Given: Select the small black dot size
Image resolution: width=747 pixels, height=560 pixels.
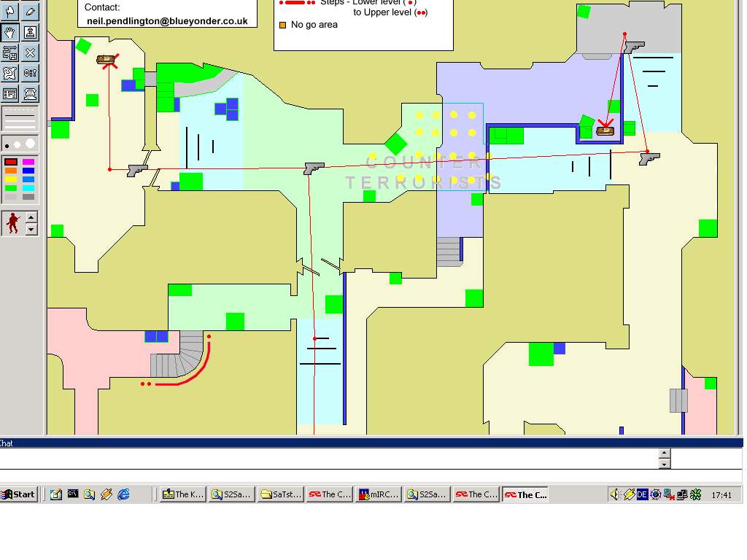Looking at the screenshot, I should tap(7, 146).
